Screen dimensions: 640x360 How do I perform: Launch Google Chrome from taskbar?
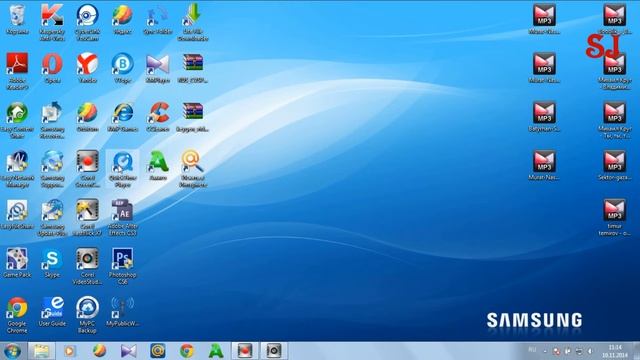click(187, 351)
